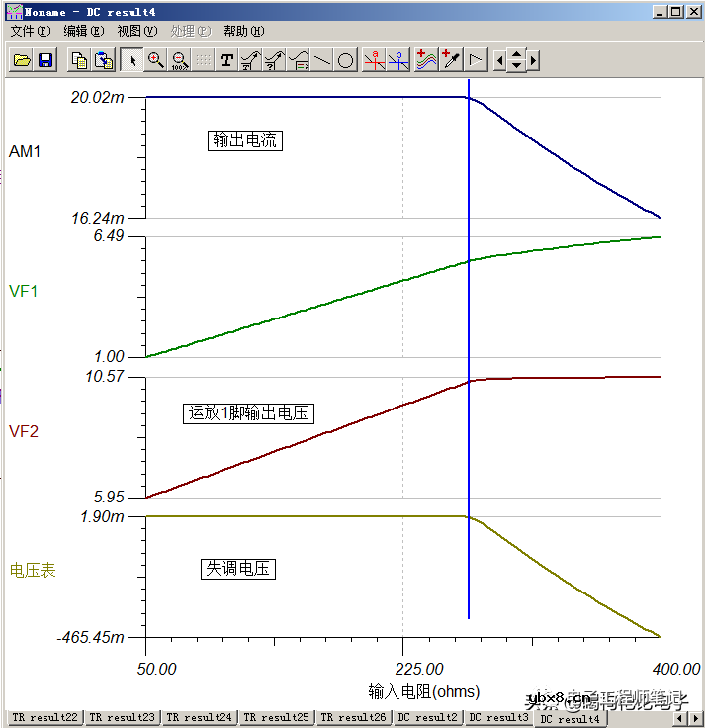Switch to the DC result3 tab
Viewport: 705px width, 728px height.
[x=498, y=717]
